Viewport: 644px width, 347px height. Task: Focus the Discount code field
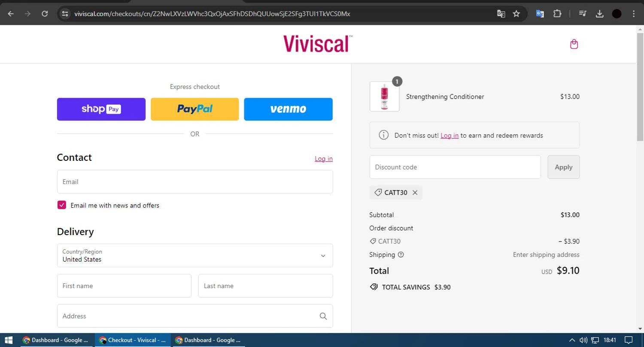(455, 167)
